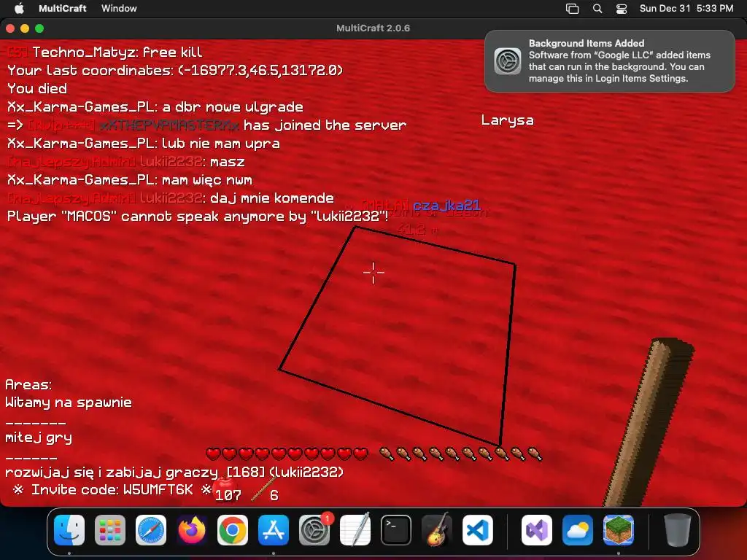Launch Safari from the Dock
The image size is (747, 560).
click(151, 530)
